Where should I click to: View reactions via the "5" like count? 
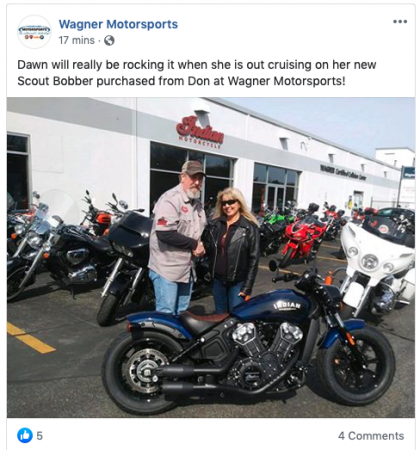pos(40,436)
